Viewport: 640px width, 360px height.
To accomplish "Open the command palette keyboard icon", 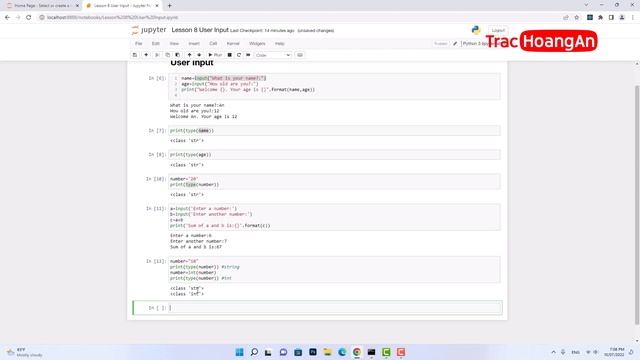I will coord(300,55).
